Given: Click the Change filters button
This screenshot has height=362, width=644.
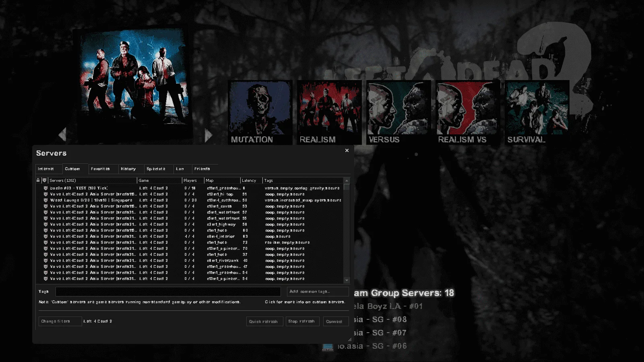Looking at the screenshot, I should pyautogui.click(x=60, y=321).
